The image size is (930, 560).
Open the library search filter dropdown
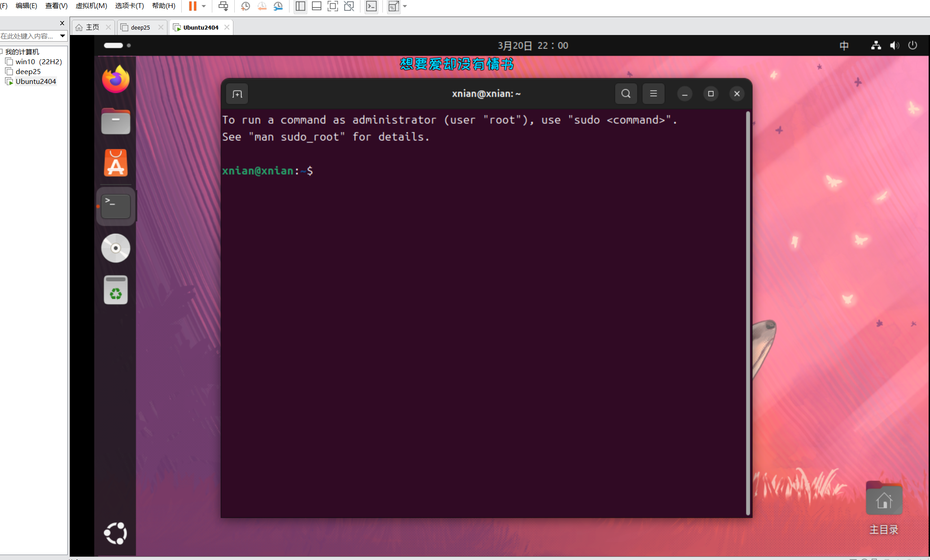pos(62,36)
